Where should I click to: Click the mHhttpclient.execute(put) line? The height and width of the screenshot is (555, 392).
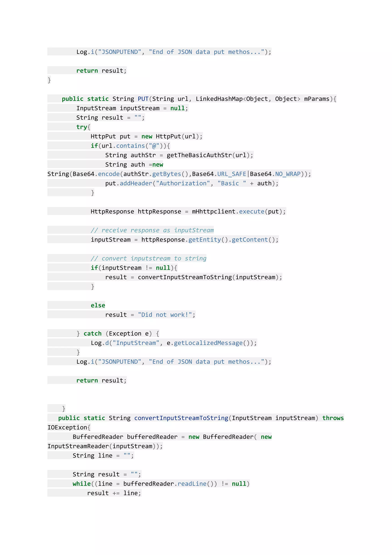[188, 212]
